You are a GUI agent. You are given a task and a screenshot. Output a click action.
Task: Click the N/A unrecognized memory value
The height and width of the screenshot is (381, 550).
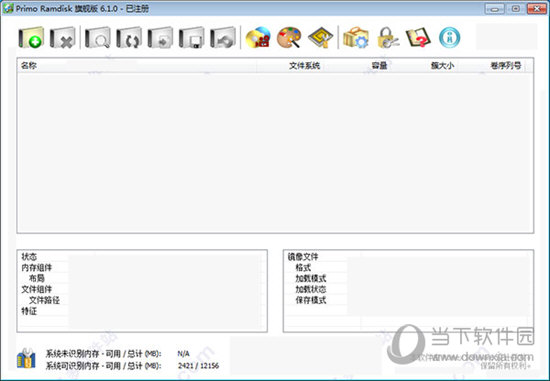click(x=183, y=354)
